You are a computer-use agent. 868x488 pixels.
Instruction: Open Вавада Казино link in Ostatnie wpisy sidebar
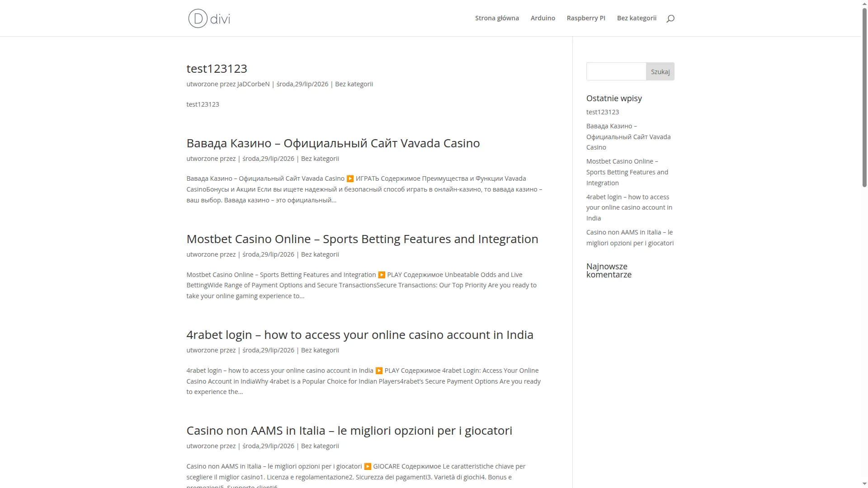[x=628, y=136]
